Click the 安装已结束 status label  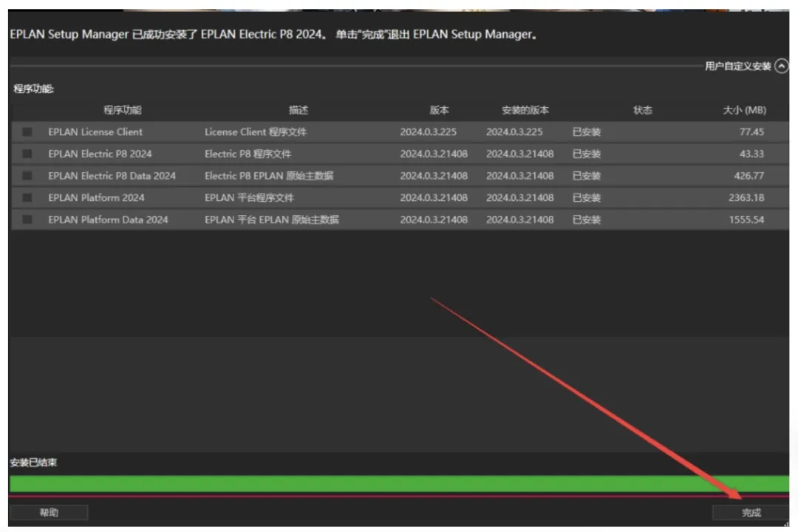(33, 463)
